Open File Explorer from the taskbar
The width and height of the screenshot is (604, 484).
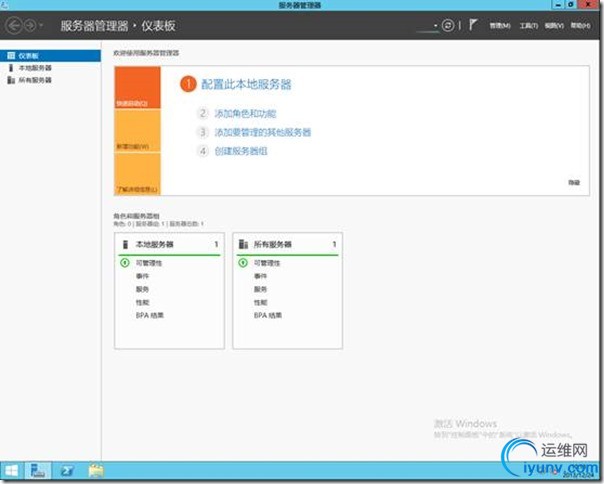click(x=96, y=471)
